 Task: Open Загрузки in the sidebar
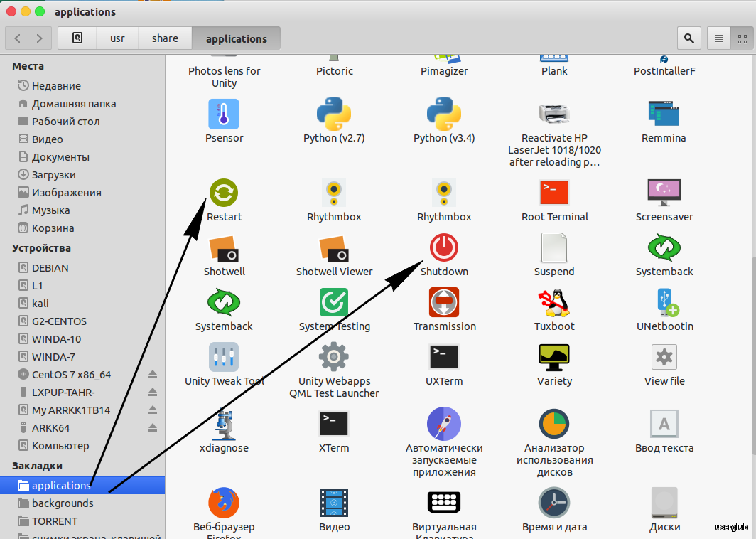pyautogui.click(x=82, y=175)
